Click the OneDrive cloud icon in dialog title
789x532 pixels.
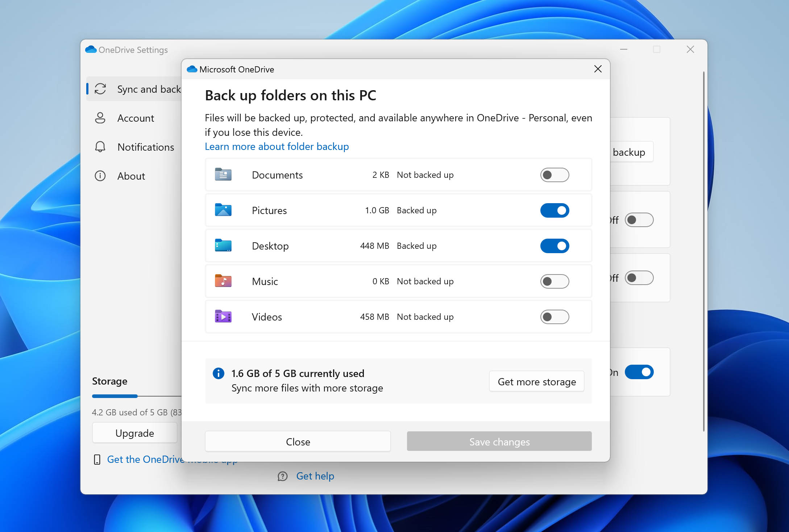pyautogui.click(x=192, y=69)
